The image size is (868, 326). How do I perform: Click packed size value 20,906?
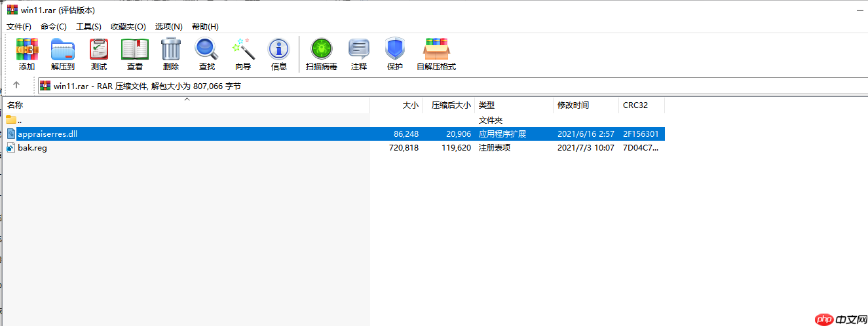457,134
